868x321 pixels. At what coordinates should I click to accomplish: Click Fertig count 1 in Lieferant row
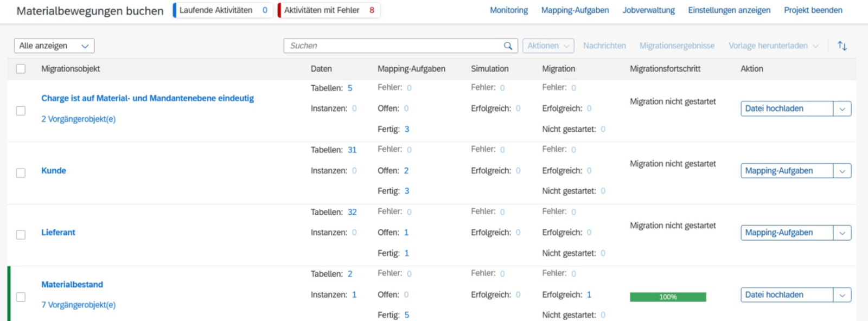point(407,254)
